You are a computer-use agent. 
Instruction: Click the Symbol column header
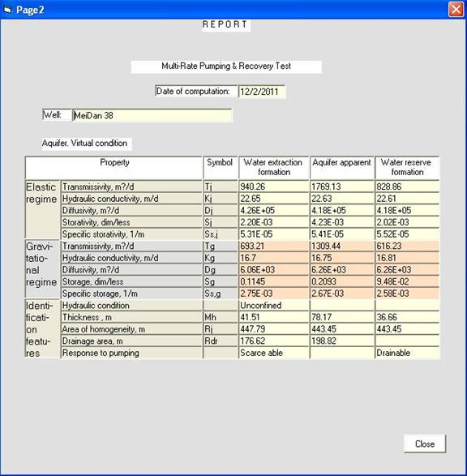(x=221, y=168)
